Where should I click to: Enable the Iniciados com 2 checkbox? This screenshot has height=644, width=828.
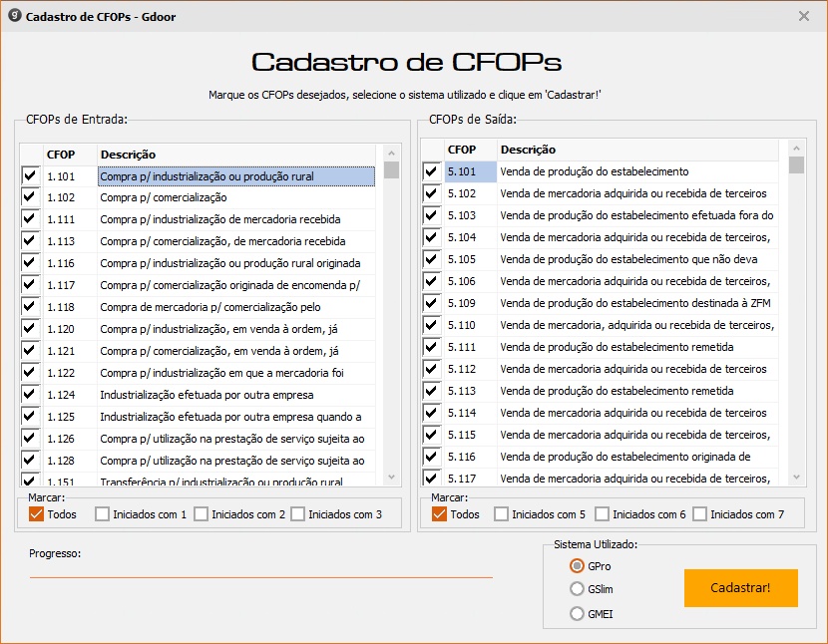click(201, 514)
